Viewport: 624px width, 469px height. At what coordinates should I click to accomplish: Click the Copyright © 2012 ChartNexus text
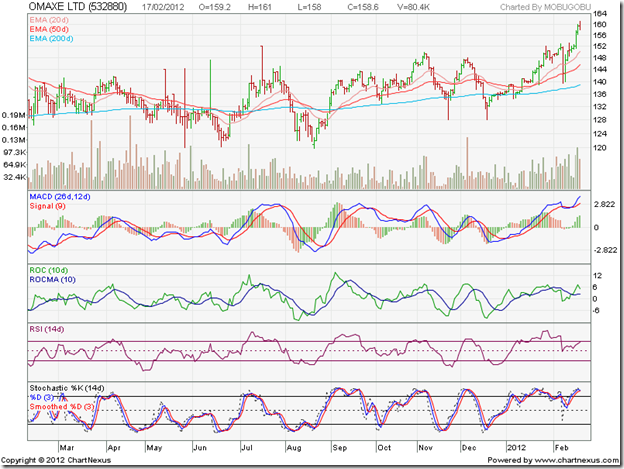click(x=56, y=460)
